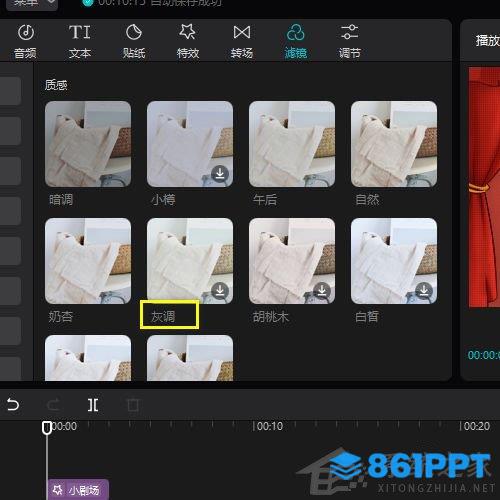The width and height of the screenshot is (500, 500).
Task: Open the 特效 effects tab
Action: pyautogui.click(x=188, y=41)
